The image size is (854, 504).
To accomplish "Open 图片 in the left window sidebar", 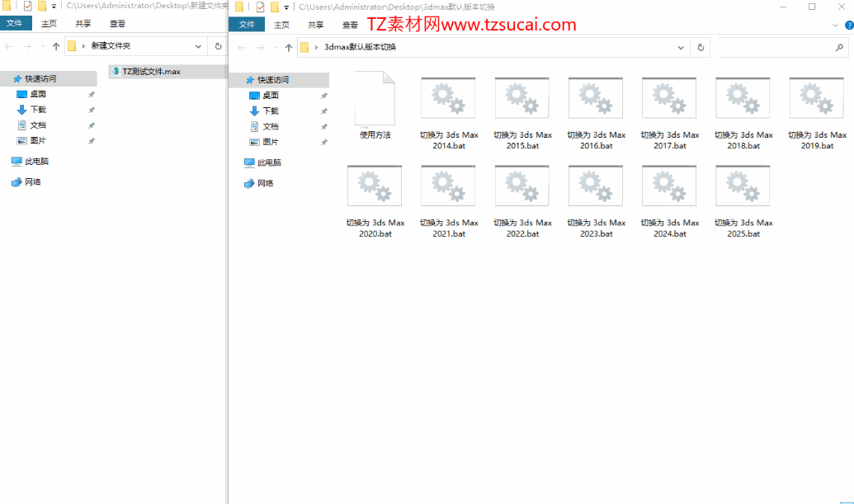I will point(38,140).
